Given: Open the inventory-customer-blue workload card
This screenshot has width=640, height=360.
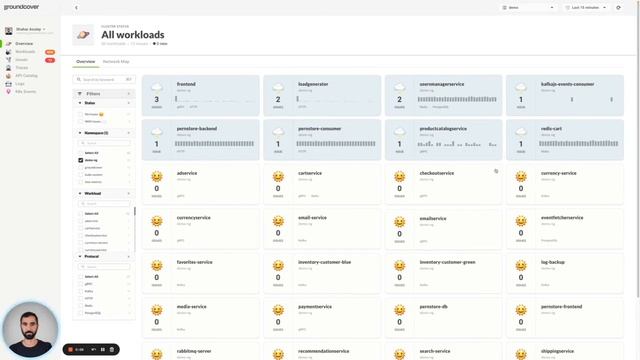Looking at the screenshot, I should pos(322,273).
